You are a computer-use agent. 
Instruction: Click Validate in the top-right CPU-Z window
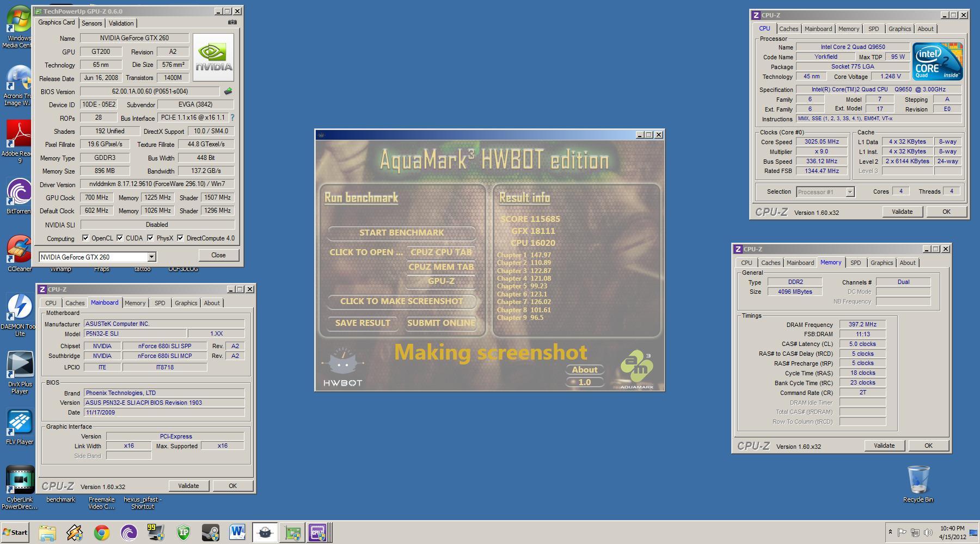pos(902,212)
